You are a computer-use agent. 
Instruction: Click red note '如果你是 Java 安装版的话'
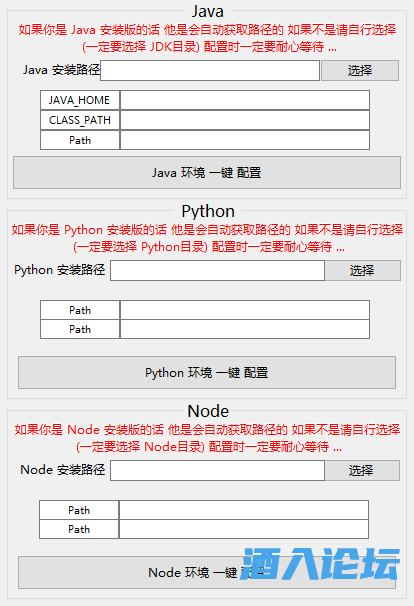(89, 30)
